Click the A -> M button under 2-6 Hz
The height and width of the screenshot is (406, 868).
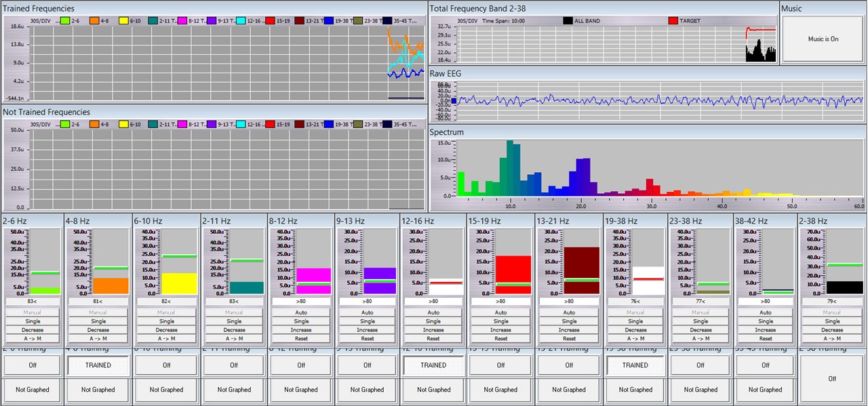tap(31, 338)
